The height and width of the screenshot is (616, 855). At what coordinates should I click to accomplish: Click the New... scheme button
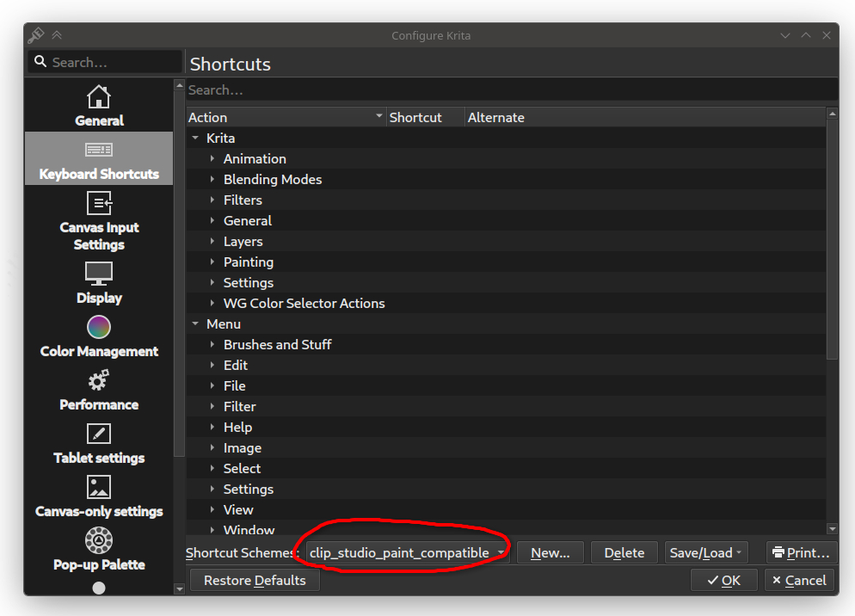click(x=551, y=552)
